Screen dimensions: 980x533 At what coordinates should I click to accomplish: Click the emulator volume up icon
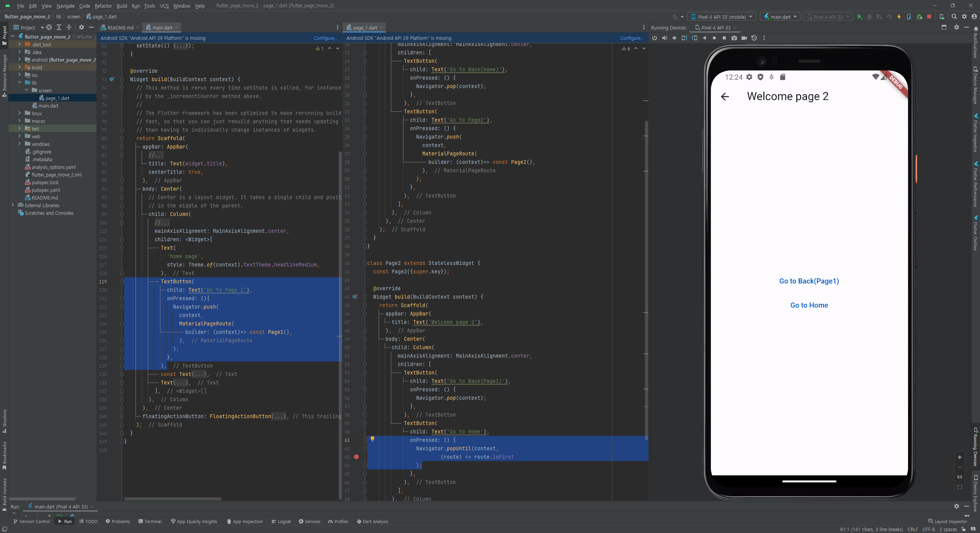(x=665, y=38)
